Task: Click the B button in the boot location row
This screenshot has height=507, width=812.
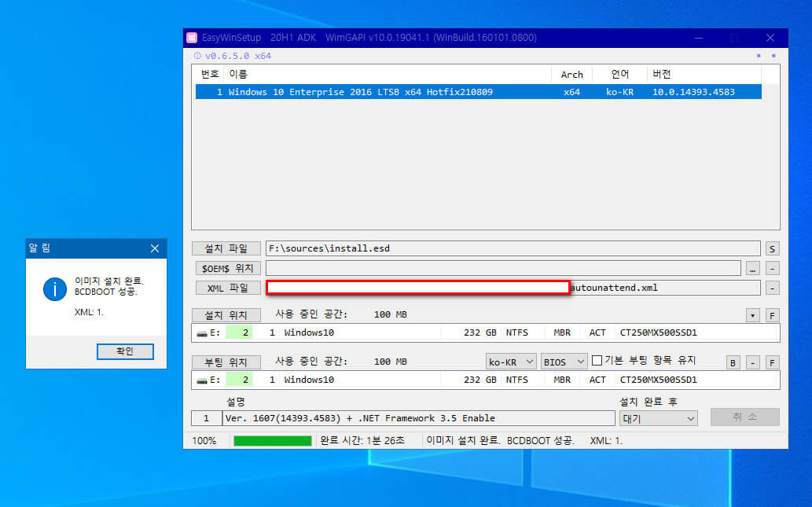Action: click(x=733, y=362)
